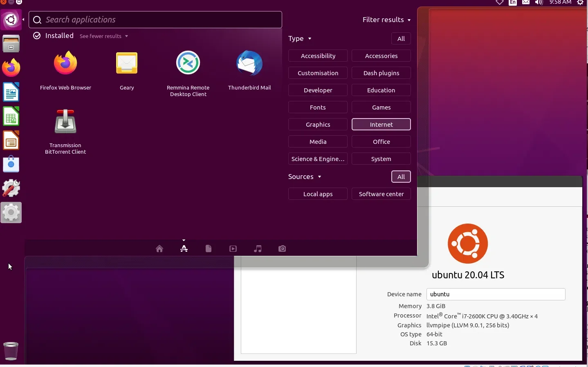Collapse the Sources filter section
The image size is (588, 367).
point(305,177)
